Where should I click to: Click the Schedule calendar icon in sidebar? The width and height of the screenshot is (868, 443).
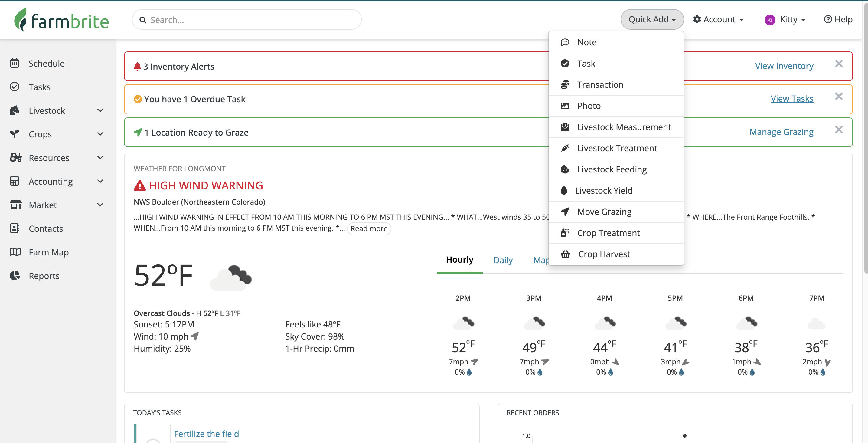[15, 63]
